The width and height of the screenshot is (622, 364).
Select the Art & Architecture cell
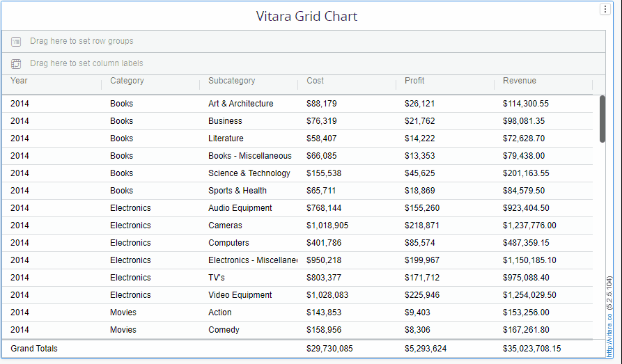coord(240,104)
